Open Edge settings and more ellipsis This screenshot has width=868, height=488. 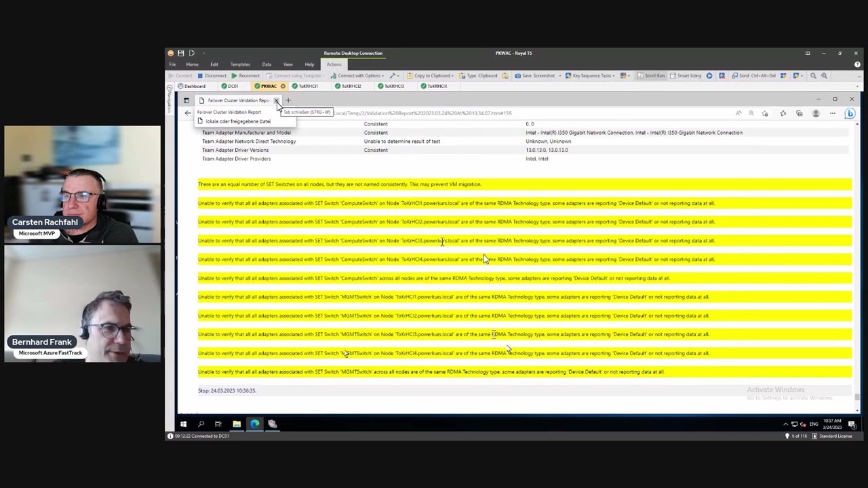pos(833,113)
